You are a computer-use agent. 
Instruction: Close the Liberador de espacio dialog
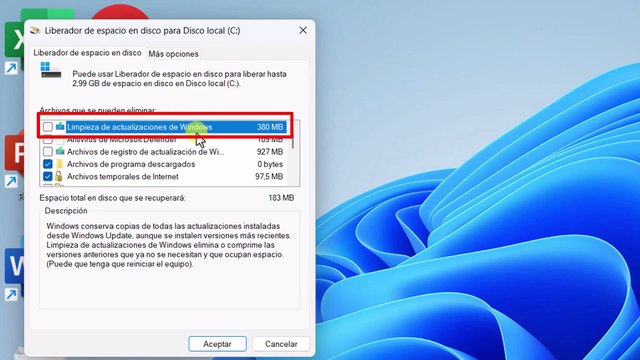click(303, 31)
